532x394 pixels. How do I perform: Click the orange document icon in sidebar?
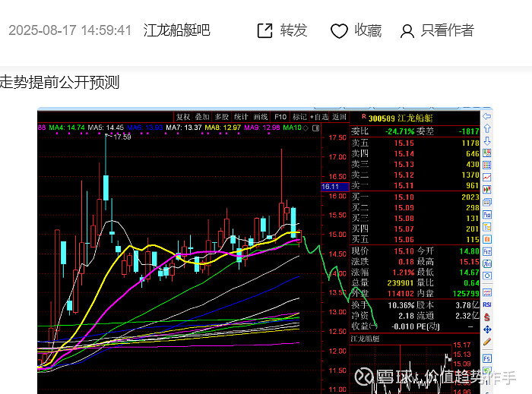point(487,239)
